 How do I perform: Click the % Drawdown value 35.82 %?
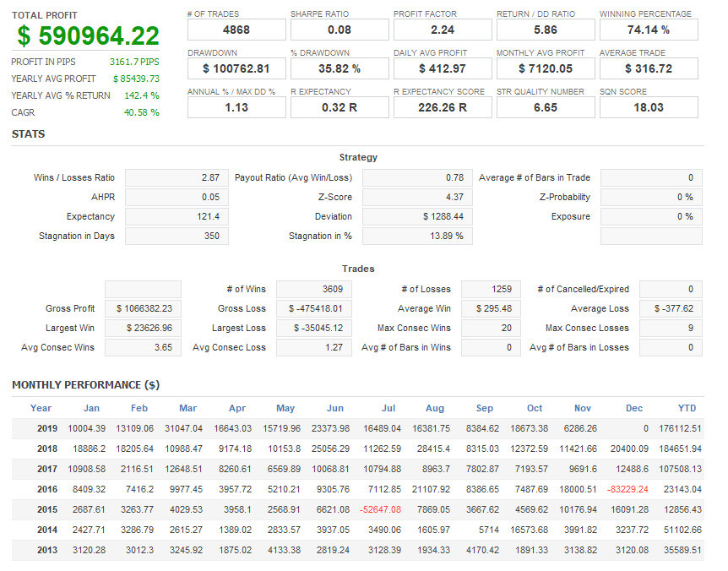point(340,68)
